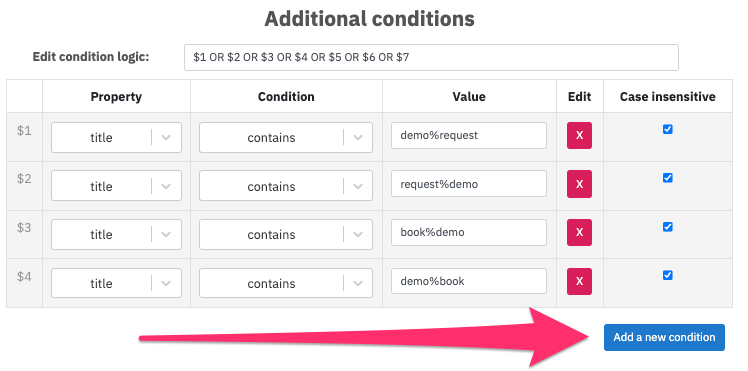Focus the request%demo value input

click(x=469, y=184)
